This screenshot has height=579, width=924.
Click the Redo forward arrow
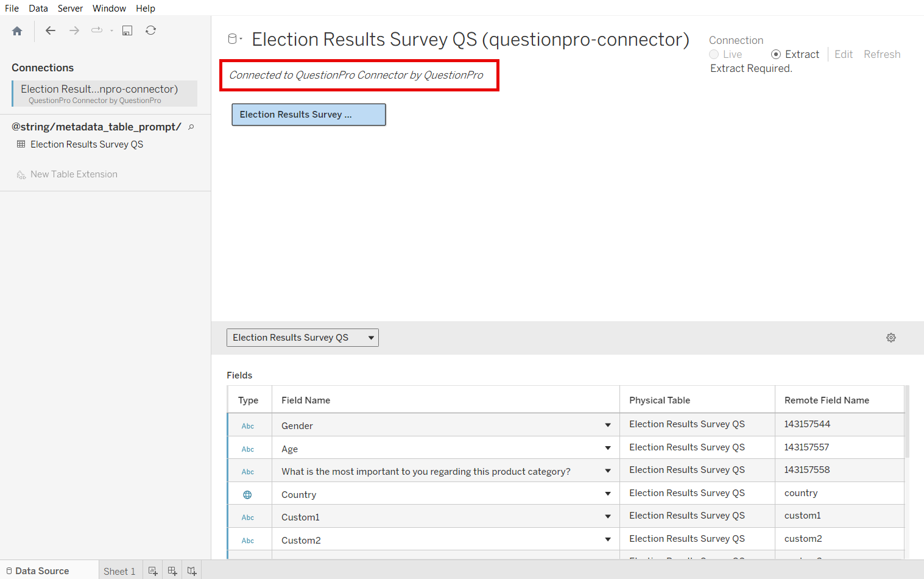(x=74, y=30)
